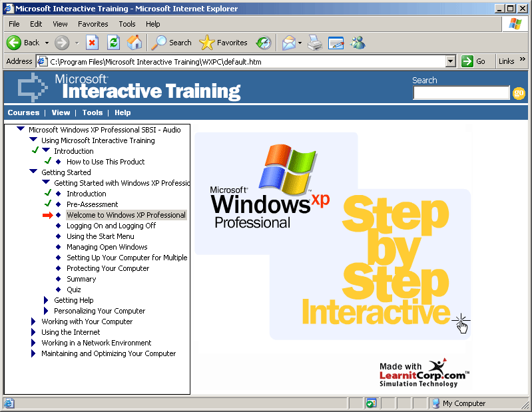Click the yellow go search button
The width and height of the screenshot is (532, 412).
pos(519,93)
